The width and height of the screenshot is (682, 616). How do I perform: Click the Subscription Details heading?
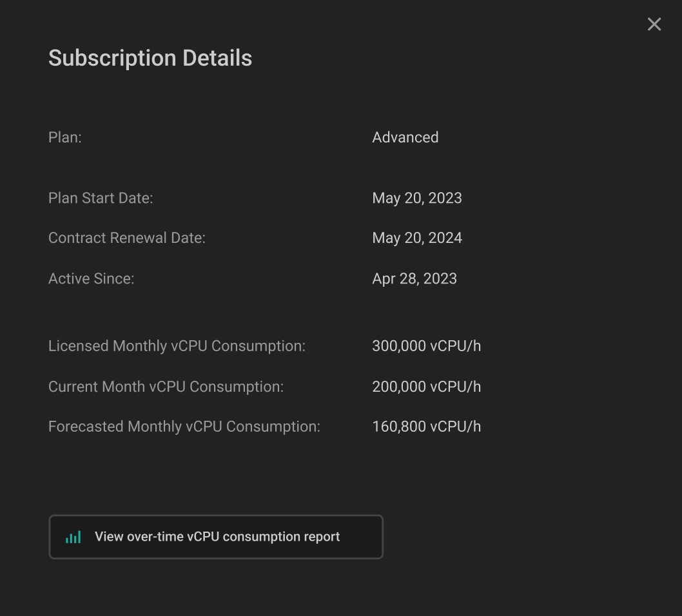150,58
